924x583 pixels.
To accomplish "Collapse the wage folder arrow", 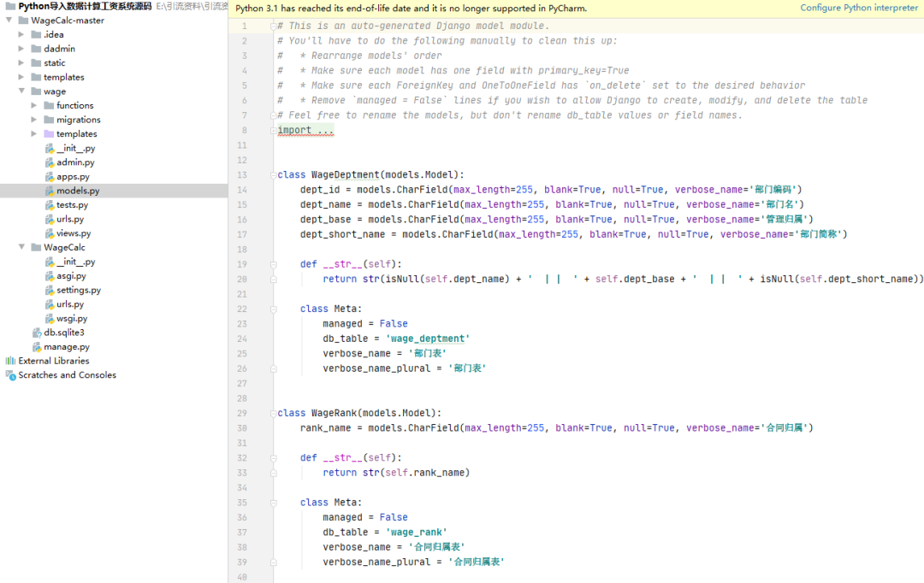I will [x=21, y=91].
